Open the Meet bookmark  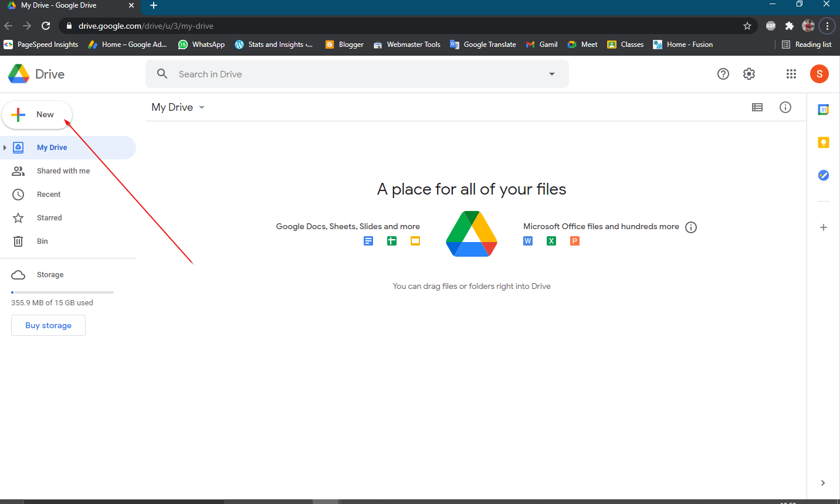(582, 45)
